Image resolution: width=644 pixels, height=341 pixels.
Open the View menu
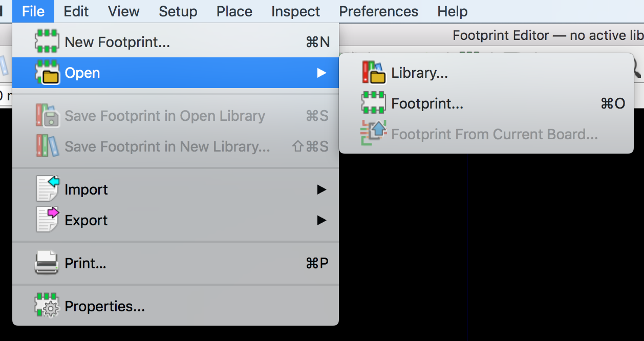click(124, 11)
